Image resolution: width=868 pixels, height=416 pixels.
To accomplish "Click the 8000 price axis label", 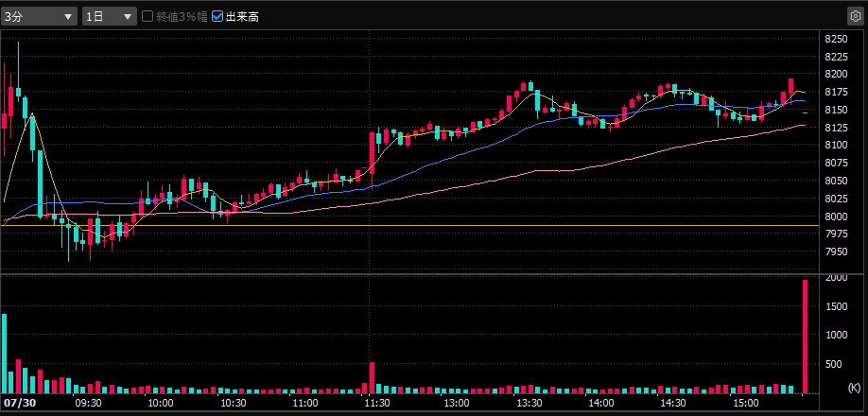I will [x=836, y=217].
